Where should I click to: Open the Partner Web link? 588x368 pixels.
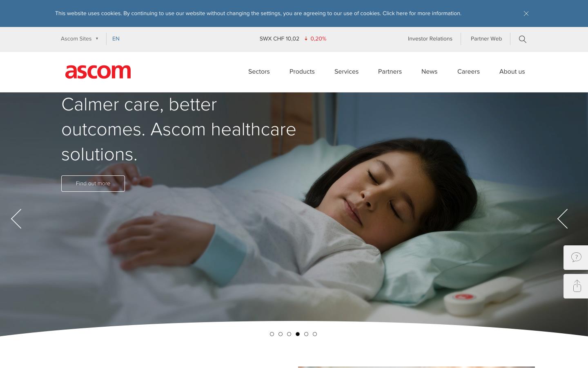pos(486,38)
